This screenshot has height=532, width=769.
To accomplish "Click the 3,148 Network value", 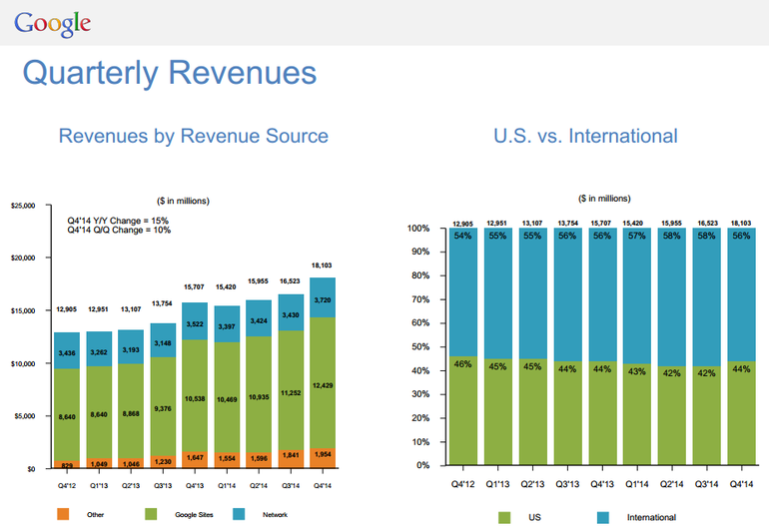I will (163, 343).
